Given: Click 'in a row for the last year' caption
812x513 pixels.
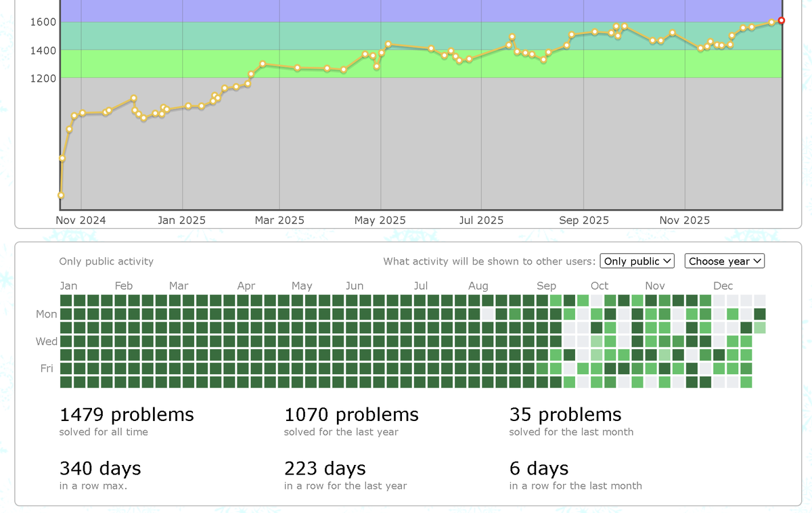Looking at the screenshot, I should pyautogui.click(x=346, y=486).
